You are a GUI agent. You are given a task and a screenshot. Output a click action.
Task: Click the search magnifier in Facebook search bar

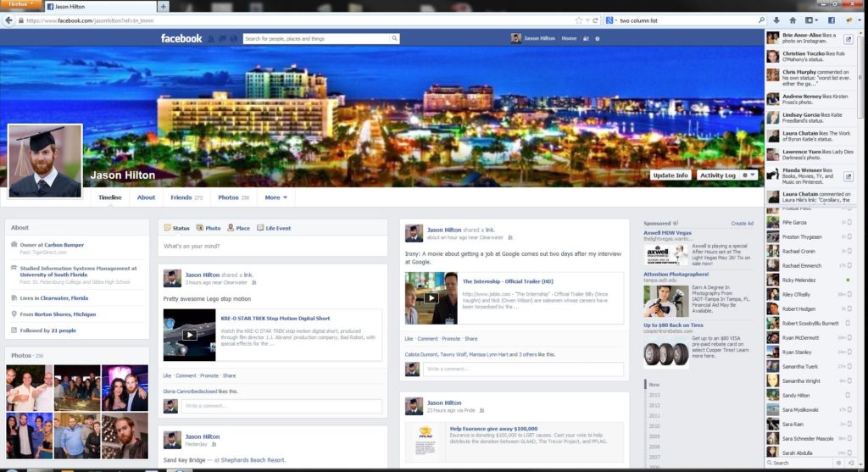(x=394, y=38)
